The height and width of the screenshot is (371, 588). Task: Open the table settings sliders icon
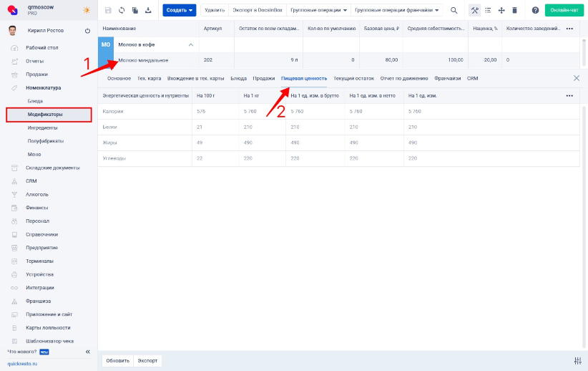(577, 361)
